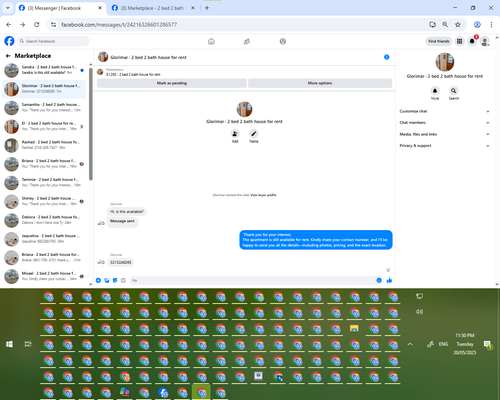Click the volume speaker tray icon
Viewport: 500px width, 400px height.
pyautogui.click(x=419, y=312)
